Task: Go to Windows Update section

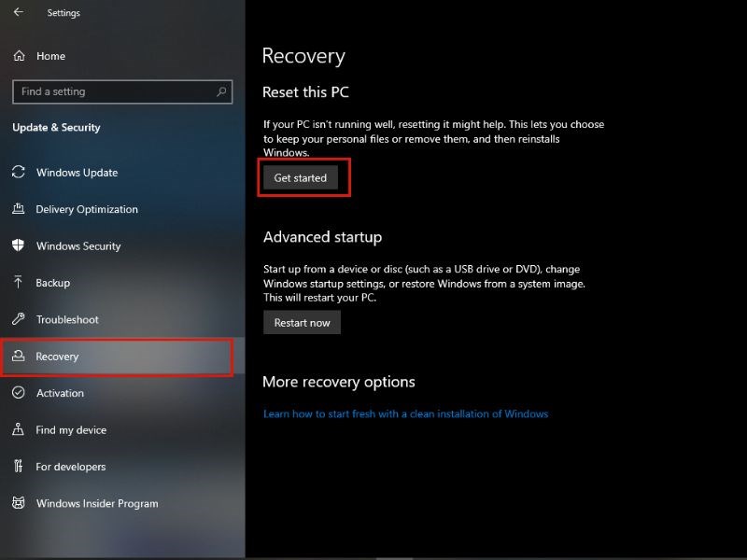Action: pyautogui.click(x=77, y=173)
